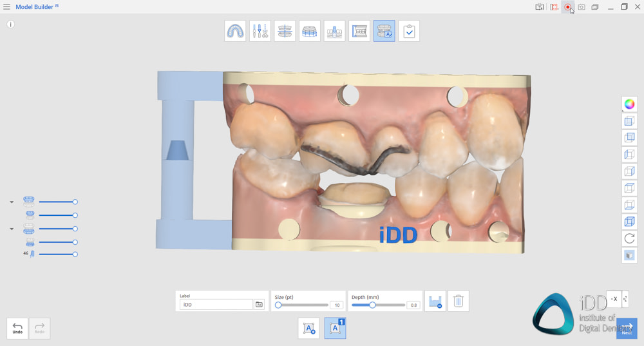Switch to right view cube
The image size is (644, 346).
(629, 171)
